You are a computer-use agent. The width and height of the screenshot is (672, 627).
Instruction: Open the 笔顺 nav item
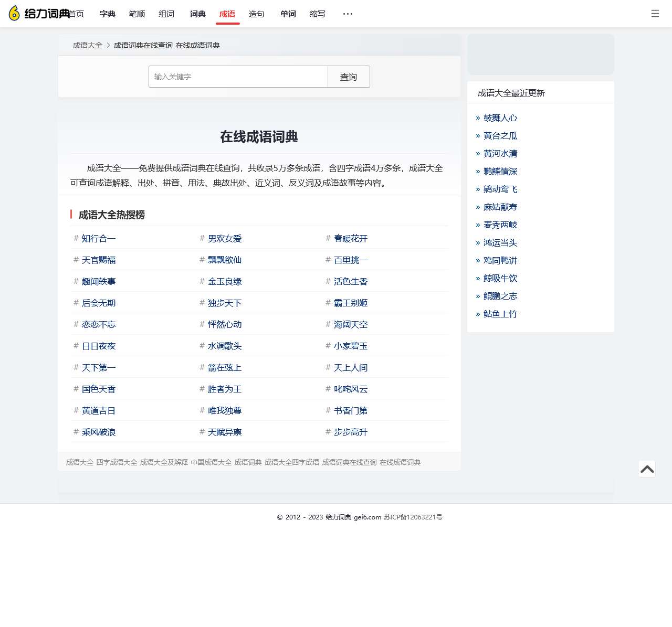[137, 14]
